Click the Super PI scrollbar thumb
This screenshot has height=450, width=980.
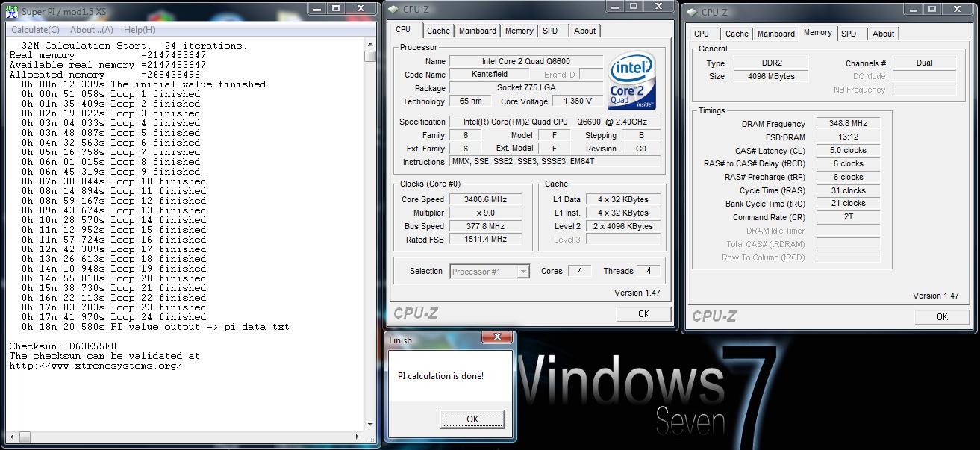coord(370,56)
